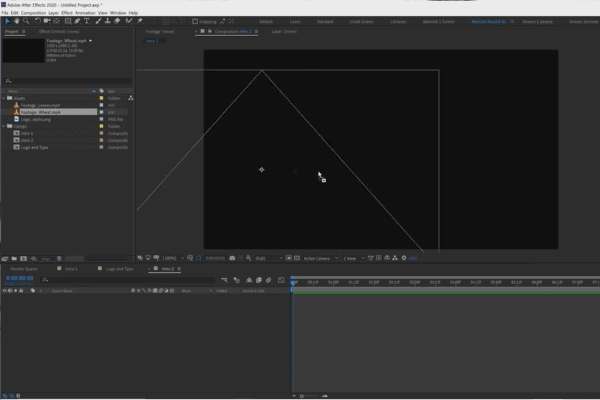This screenshot has height=400, width=600.
Task: Click the Shy layers timeline switch icon
Action: coord(236,280)
